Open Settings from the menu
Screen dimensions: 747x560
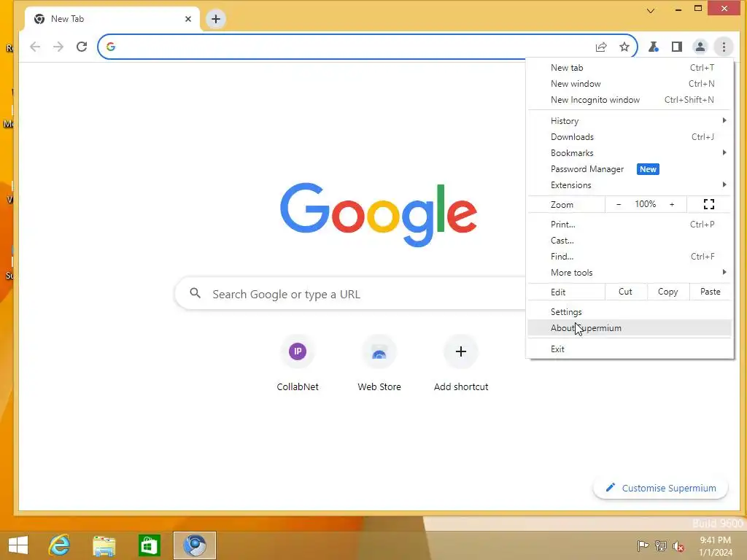tap(630, 312)
